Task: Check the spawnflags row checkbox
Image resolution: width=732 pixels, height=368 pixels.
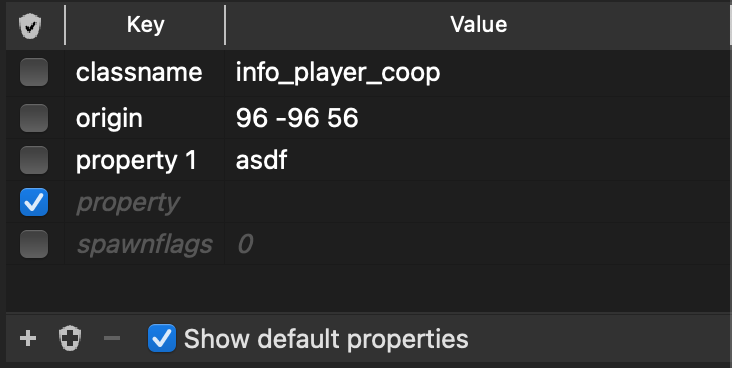Action: [34, 244]
